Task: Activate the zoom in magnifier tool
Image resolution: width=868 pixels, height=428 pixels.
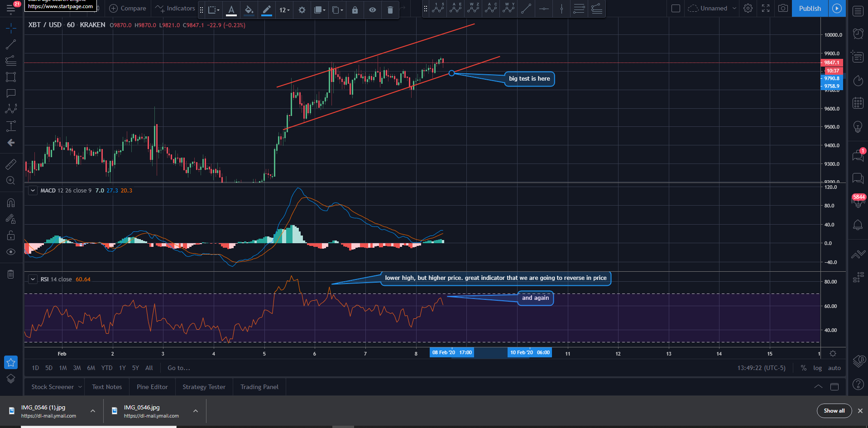Action: (x=11, y=180)
